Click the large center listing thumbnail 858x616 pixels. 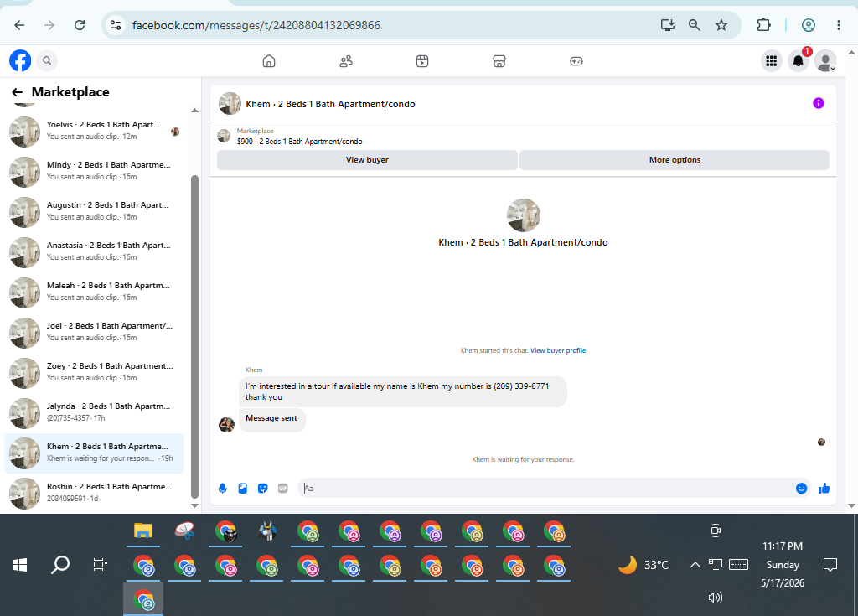(x=524, y=215)
